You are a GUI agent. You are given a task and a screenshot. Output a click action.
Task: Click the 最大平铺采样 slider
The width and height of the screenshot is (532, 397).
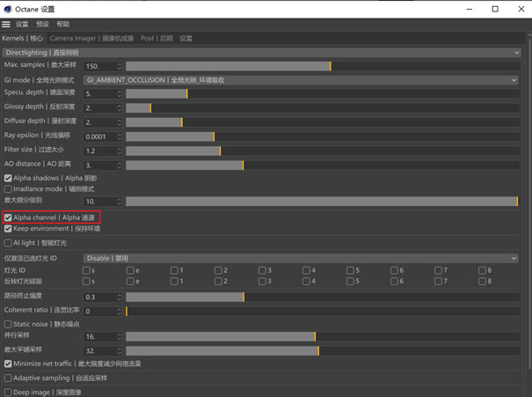click(323, 351)
